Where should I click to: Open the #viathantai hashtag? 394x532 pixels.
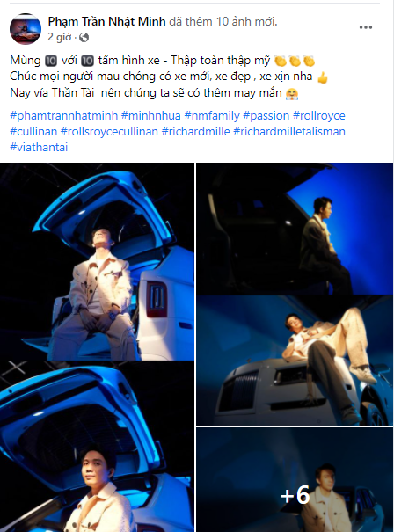[39, 147]
